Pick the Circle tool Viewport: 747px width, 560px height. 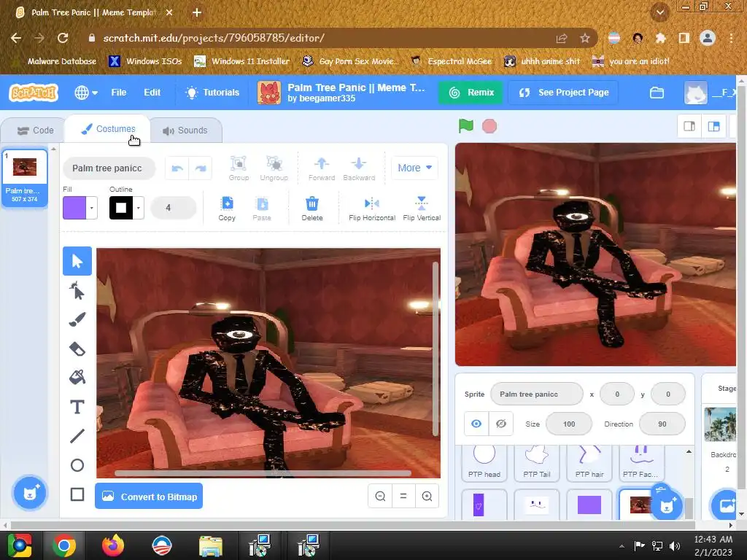(x=77, y=465)
